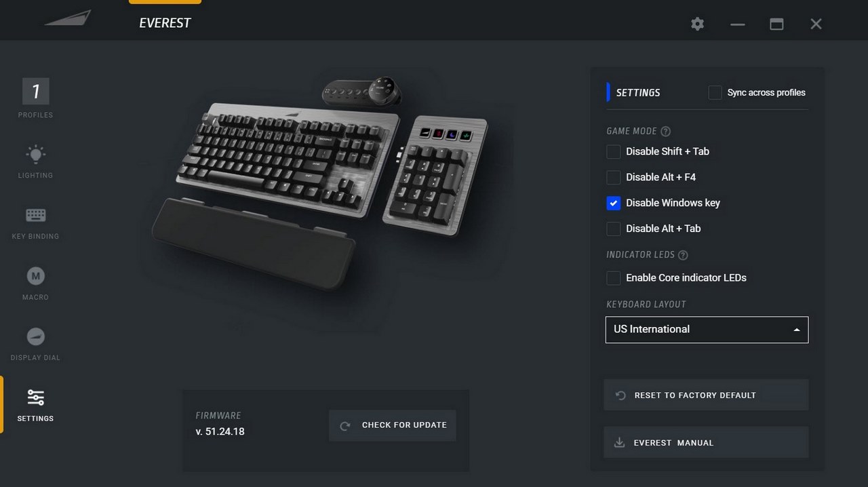Click Indicator LEDs help icon

pyautogui.click(x=683, y=255)
